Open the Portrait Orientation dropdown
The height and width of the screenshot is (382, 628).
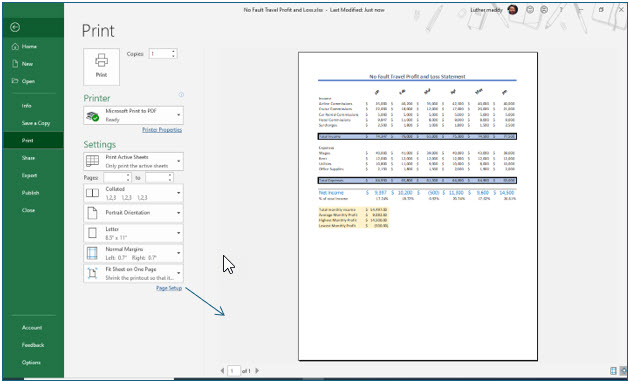133,213
